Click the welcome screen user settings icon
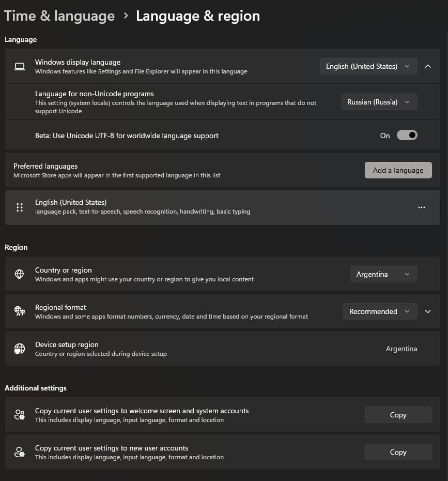The image size is (448, 481). pyautogui.click(x=20, y=415)
